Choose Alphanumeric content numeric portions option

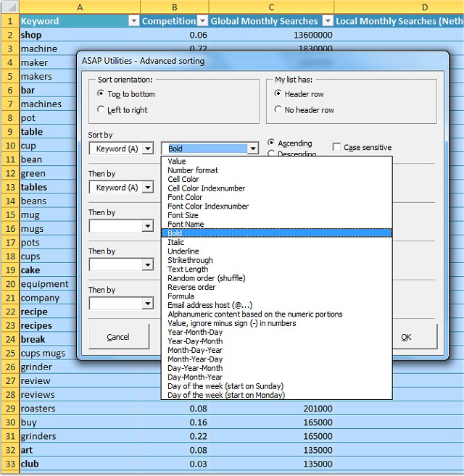276,314
